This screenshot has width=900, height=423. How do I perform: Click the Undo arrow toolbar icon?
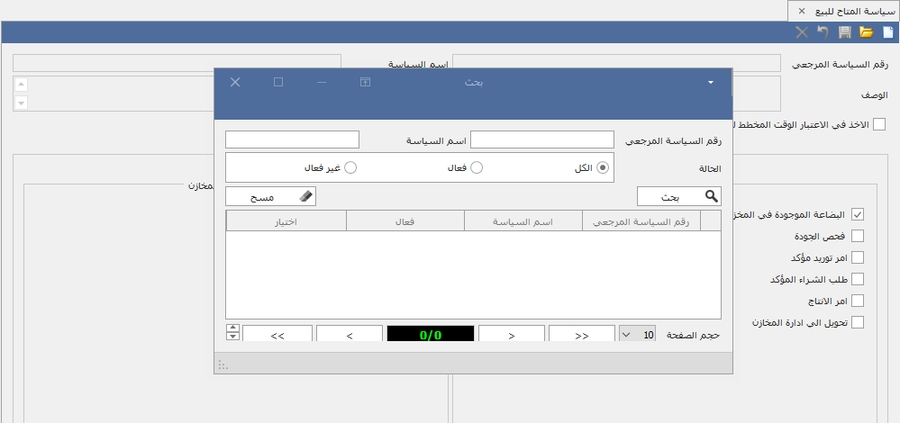[823, 33]
